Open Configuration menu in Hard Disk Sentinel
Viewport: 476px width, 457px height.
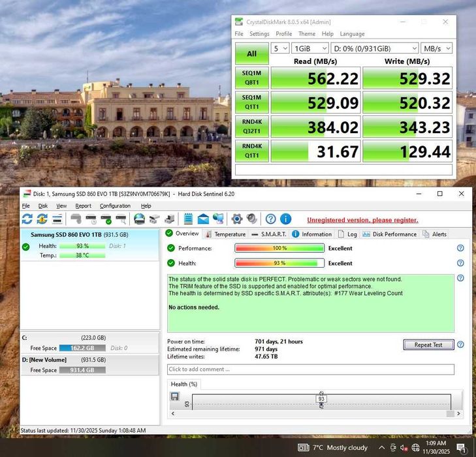tap(115, 206)
